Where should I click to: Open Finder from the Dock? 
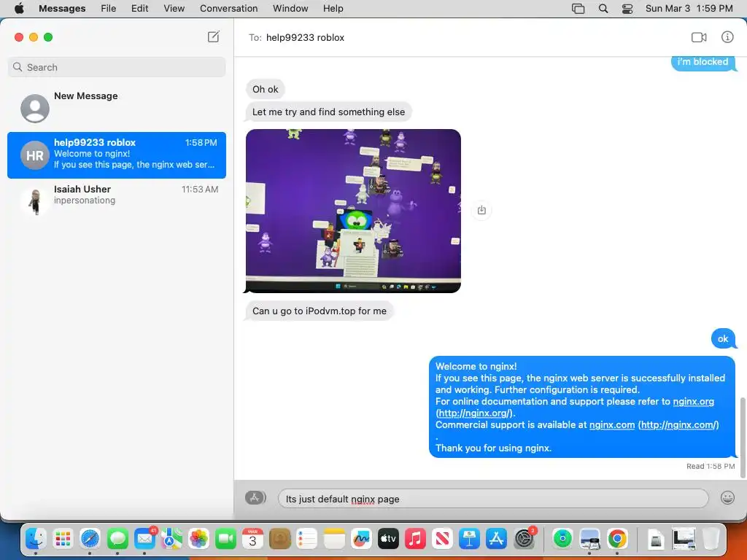pyautogui.click(x=36, y=539)
